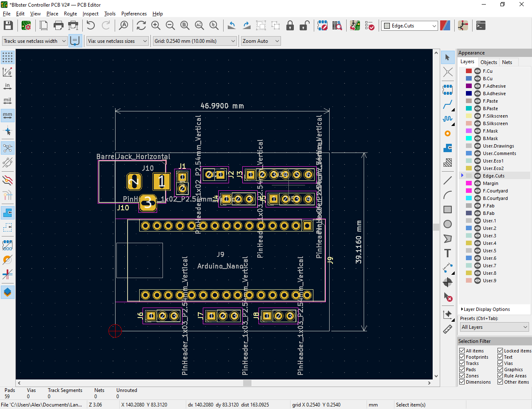Toggle visibility of F.Silkscreen layer

(478, 116)
